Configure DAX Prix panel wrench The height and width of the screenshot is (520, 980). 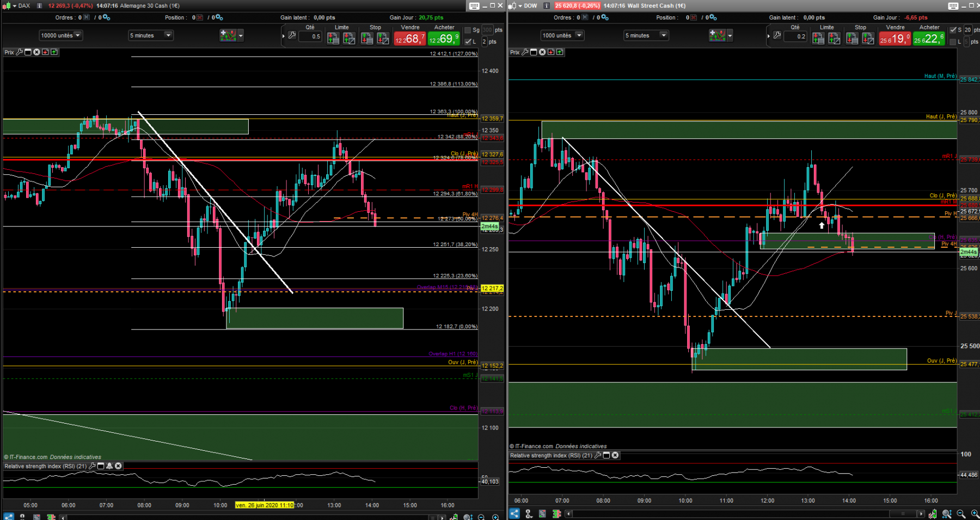20,52
